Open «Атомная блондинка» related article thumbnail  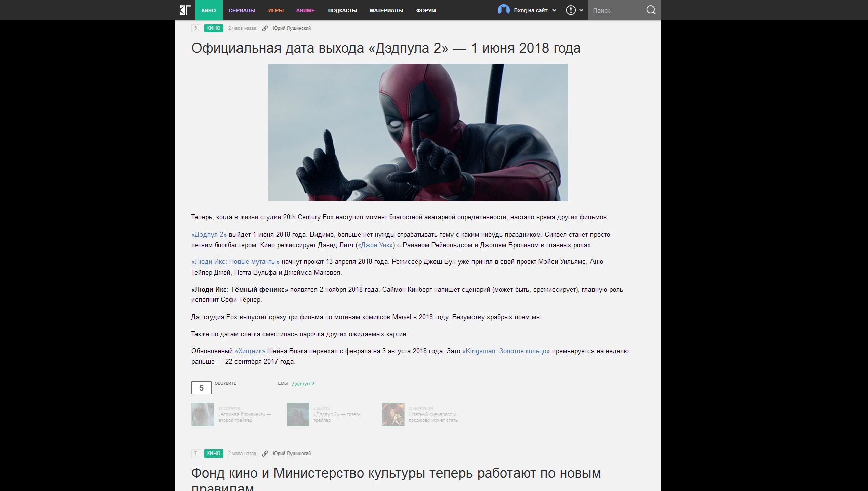coord(203,414)
